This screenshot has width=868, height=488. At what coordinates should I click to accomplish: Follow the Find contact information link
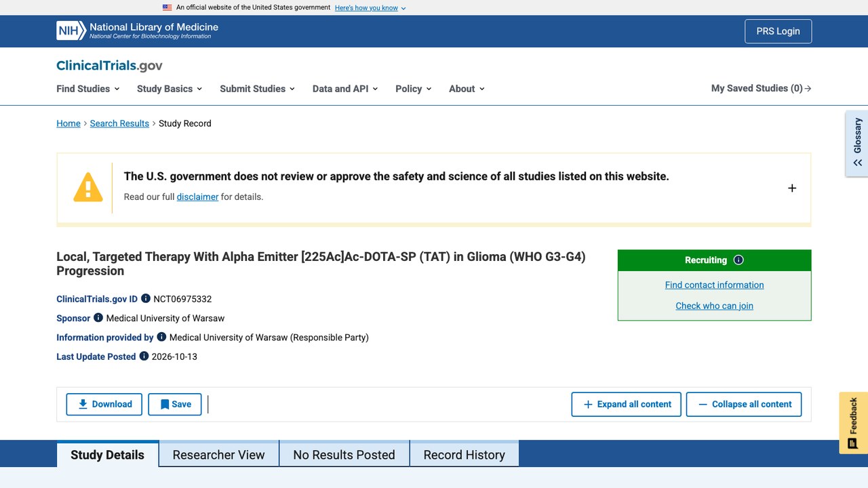[x=715, y=285]
